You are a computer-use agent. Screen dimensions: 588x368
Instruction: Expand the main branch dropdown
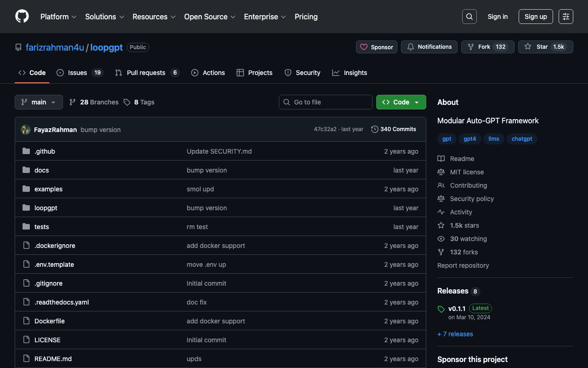[x=39, y=102]
